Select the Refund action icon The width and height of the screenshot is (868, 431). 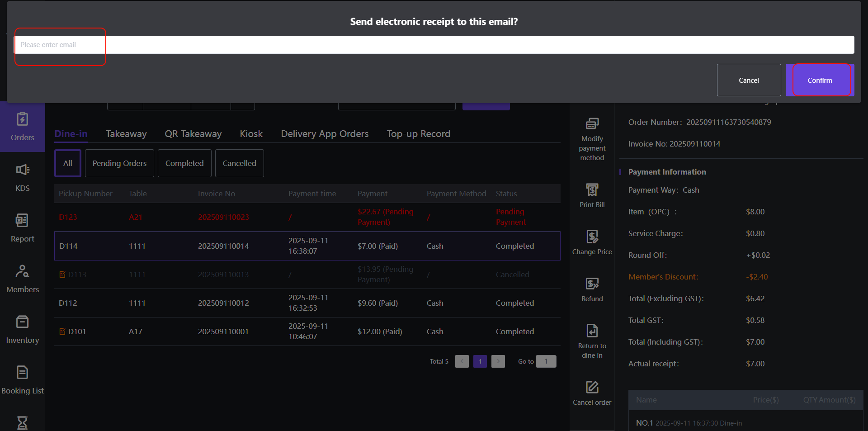[592, 284]
